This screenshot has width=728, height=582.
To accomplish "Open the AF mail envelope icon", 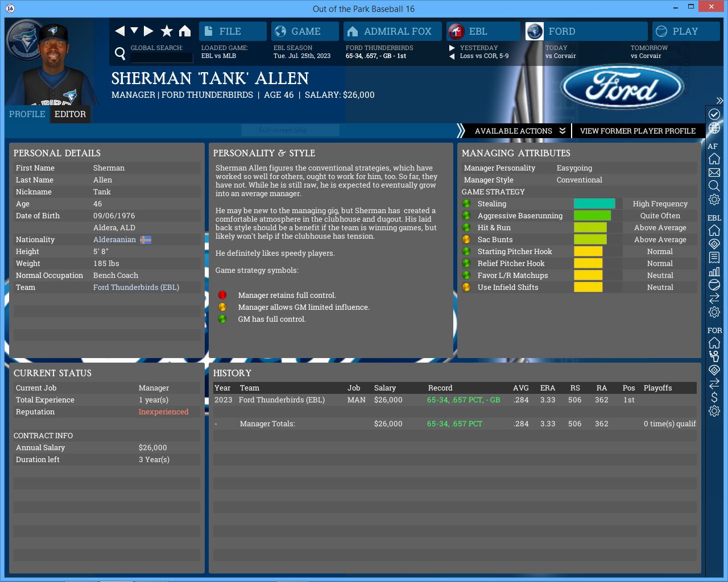I will click(x=714, y=172).
